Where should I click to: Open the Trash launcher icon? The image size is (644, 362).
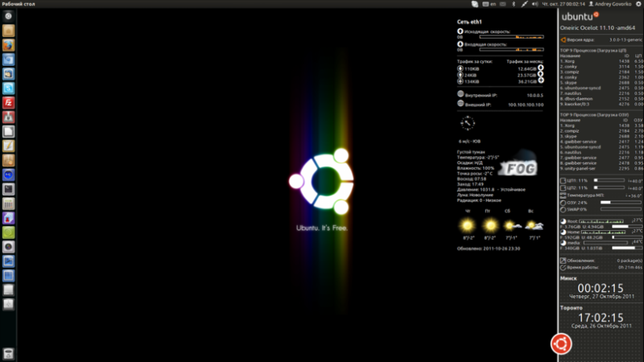pos(8,353)
